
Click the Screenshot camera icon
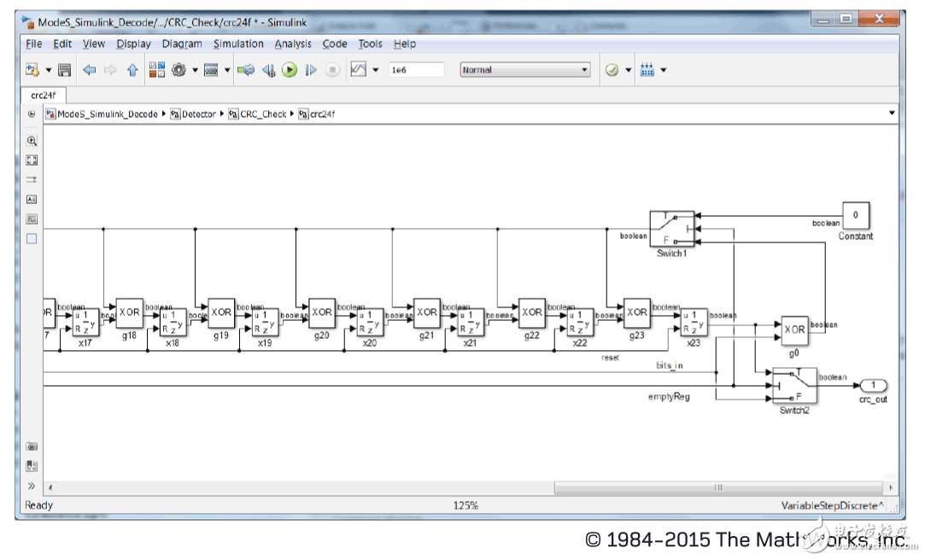pos(32,446)
